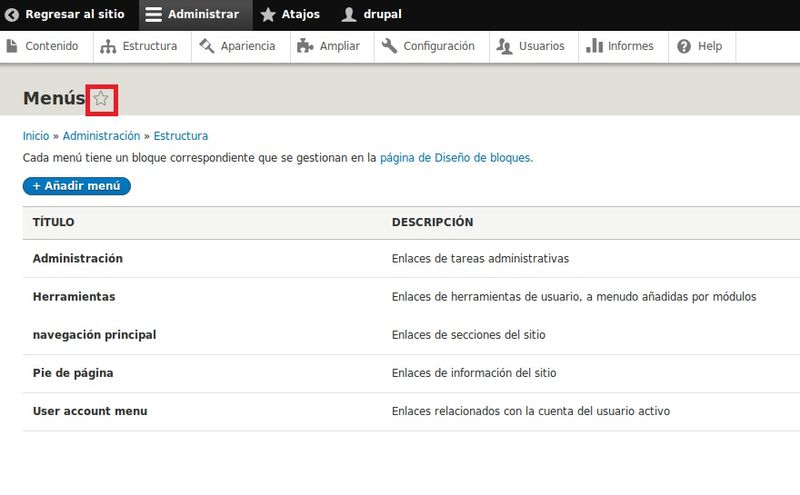800x495 pixels.
Task: Click the user silhouette icon beside drupal
Action: tap(349, 14)
